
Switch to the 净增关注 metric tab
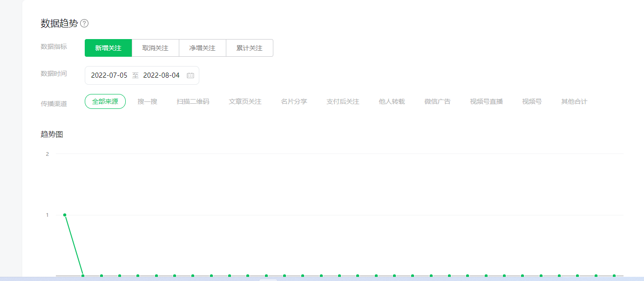tap(203, 48)
